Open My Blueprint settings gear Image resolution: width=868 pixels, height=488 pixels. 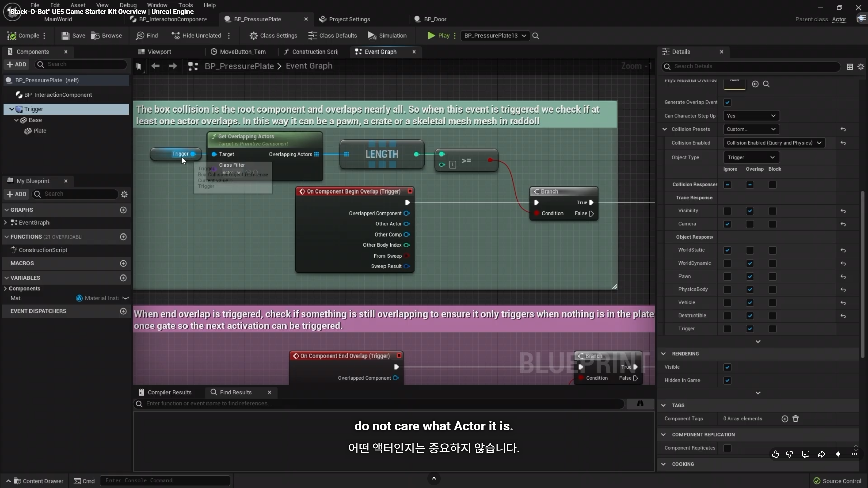coord(124,194)
